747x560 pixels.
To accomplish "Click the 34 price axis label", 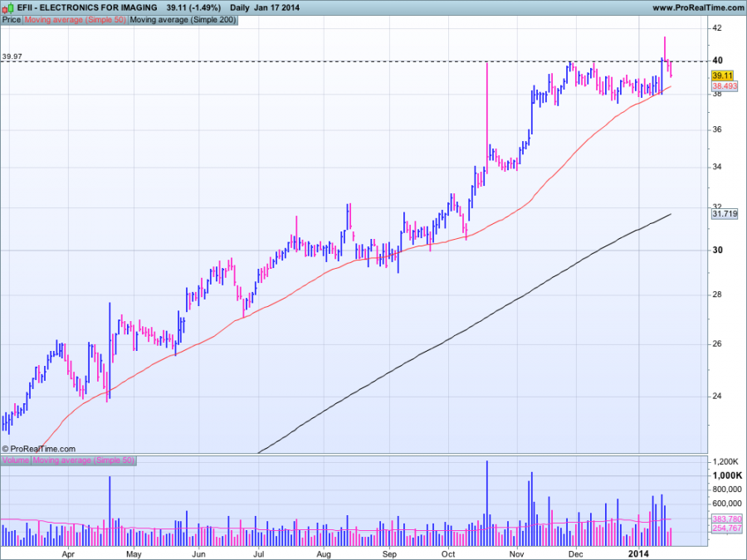I will click(717, 167).
